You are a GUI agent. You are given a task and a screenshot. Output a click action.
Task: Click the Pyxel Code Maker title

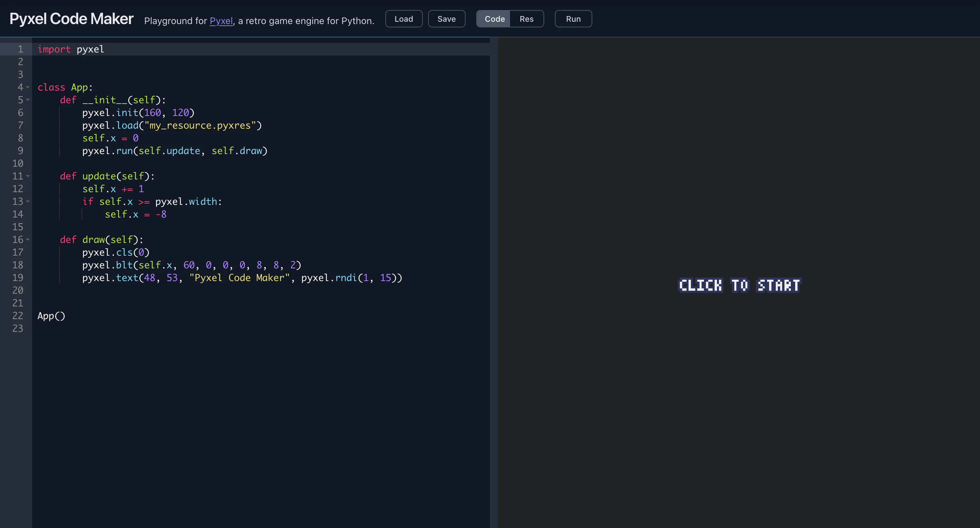[x=71, y=18]
